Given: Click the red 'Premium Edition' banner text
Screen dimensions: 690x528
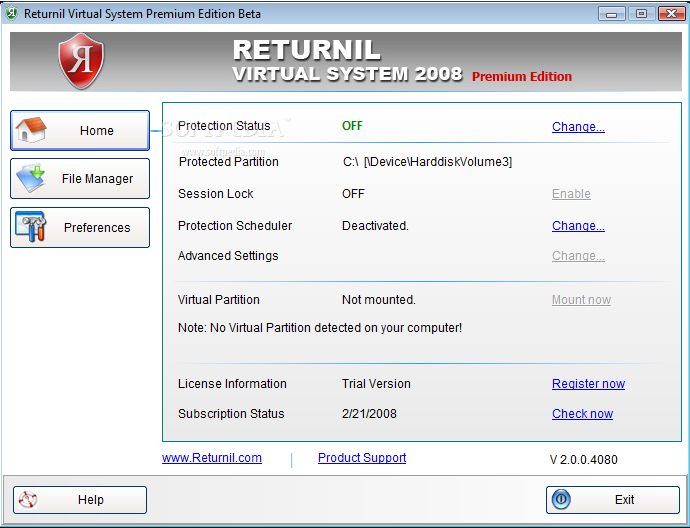Looking at the screenshot, I should [x=522, y=77].
